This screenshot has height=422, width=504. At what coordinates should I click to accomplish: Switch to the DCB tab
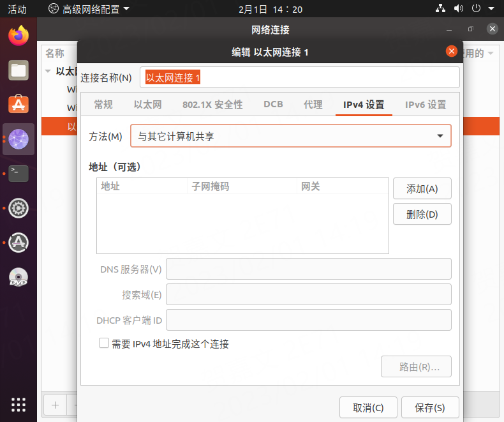(x=273, y=105)
